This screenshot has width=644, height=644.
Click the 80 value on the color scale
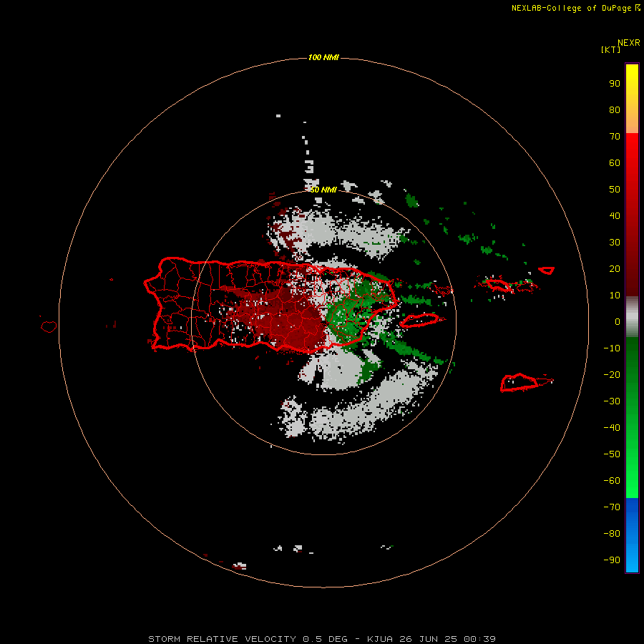[x=615, y=110]
